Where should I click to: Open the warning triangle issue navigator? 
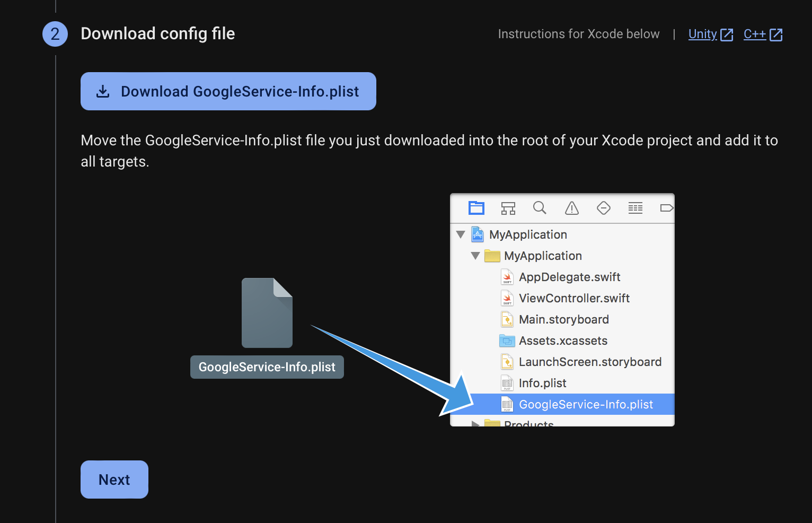[x=571, y=208]
